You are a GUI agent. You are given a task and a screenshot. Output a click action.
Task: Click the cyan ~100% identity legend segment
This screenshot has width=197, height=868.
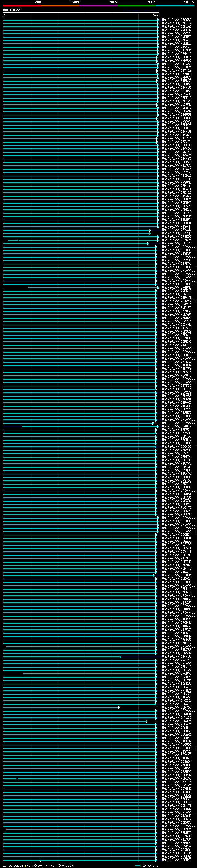(175, 6)
